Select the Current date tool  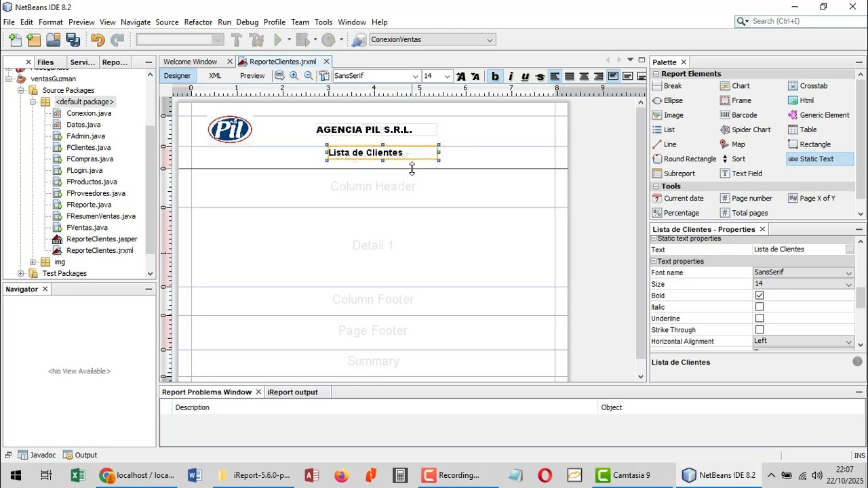[678, 199]
